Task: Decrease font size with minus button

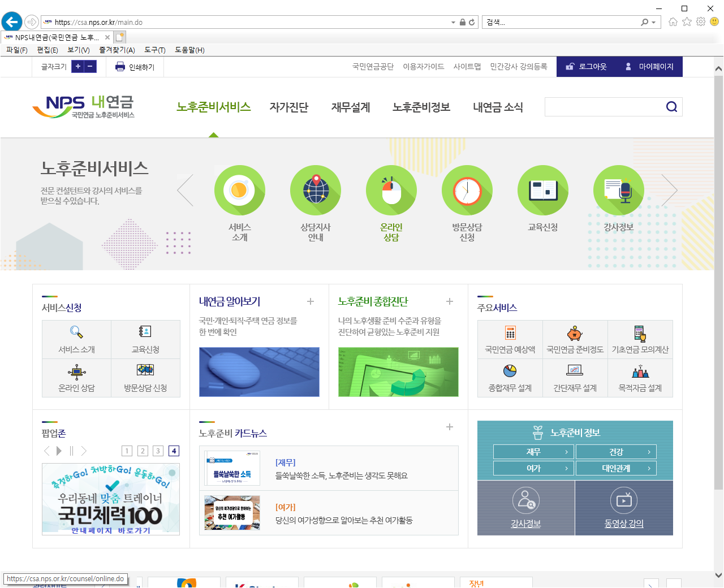Action: pyautogui.click(x=90, y=67)
